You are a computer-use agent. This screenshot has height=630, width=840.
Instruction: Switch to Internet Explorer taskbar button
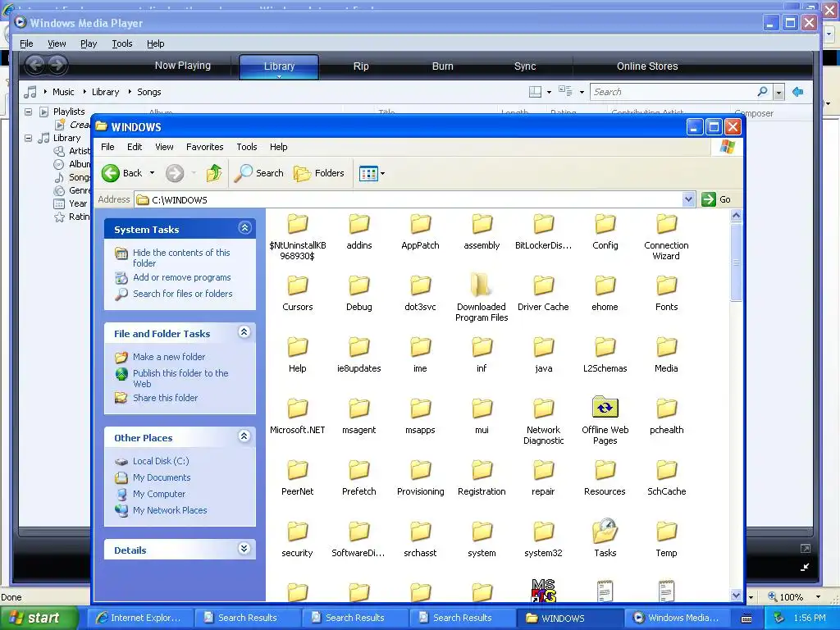(x=140, y=618)
